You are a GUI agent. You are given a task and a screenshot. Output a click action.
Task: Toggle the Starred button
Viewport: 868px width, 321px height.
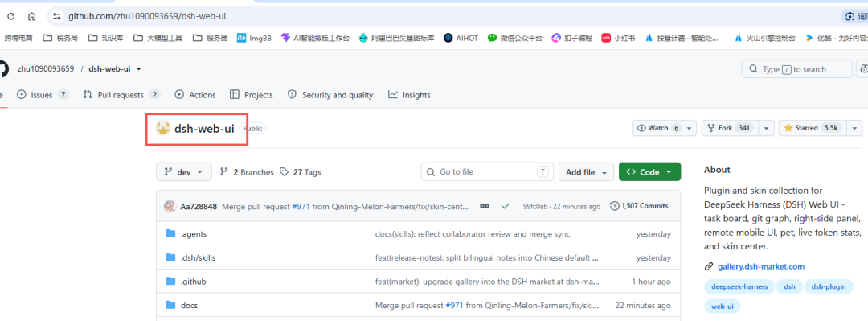pyautogui.click(x=812, y=128)
